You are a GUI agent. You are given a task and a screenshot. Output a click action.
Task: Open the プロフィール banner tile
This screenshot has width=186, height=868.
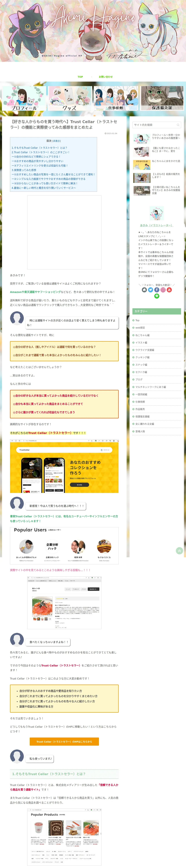(24, 98)
